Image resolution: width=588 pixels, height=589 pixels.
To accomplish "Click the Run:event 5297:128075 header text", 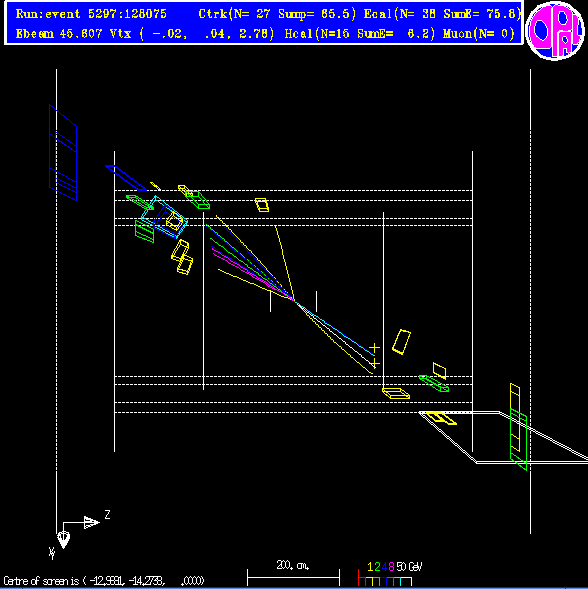I will tap(91, 14).
